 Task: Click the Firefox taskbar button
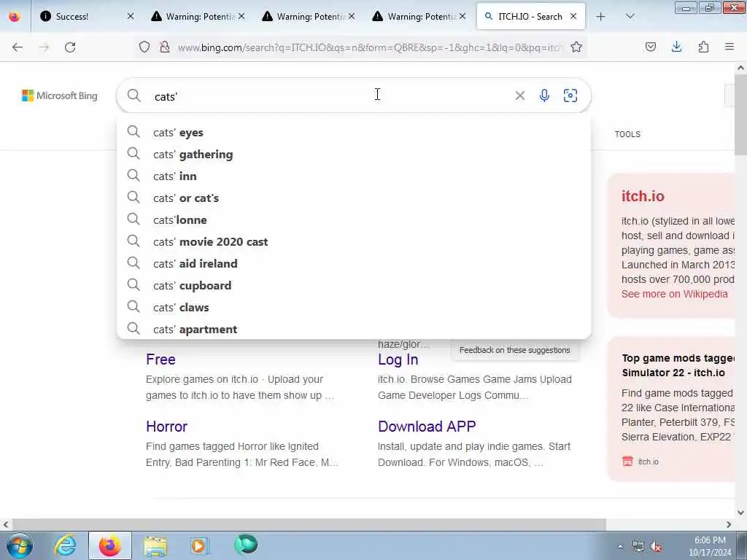click(109, 545)
